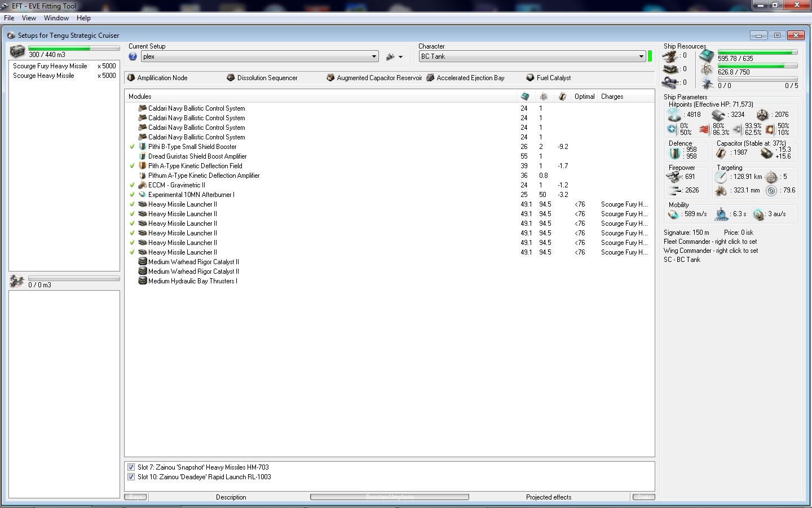The height and width of the screenshot is (508, 812).
Task: Click the powergrid icon beside 626.8 / 750
Action: pos(707,69)
